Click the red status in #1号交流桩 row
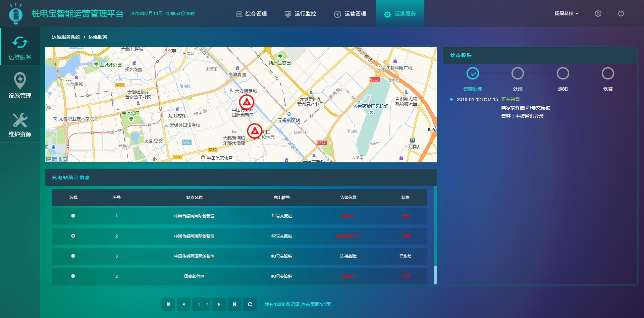The height and width of the screenshot is (318, 644). (x=406, y=216)
